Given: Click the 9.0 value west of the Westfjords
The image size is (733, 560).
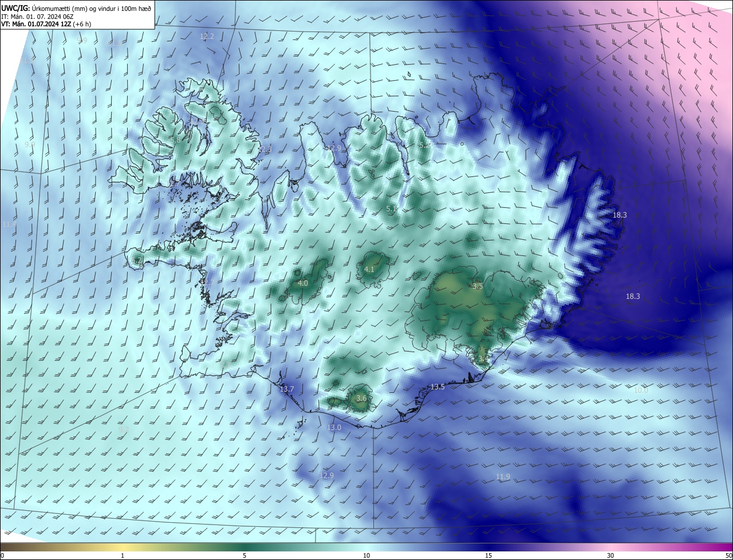Looking at the screenshot, I should point(30,145).
